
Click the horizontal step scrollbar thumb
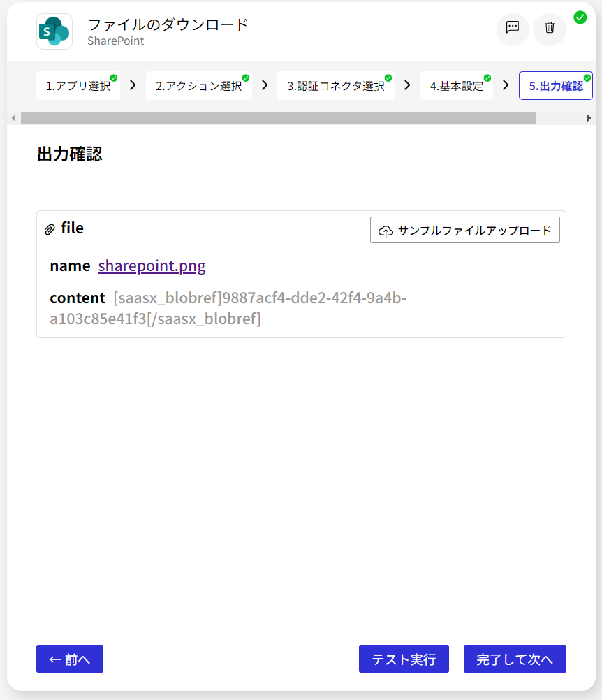[x=278, y=118]
